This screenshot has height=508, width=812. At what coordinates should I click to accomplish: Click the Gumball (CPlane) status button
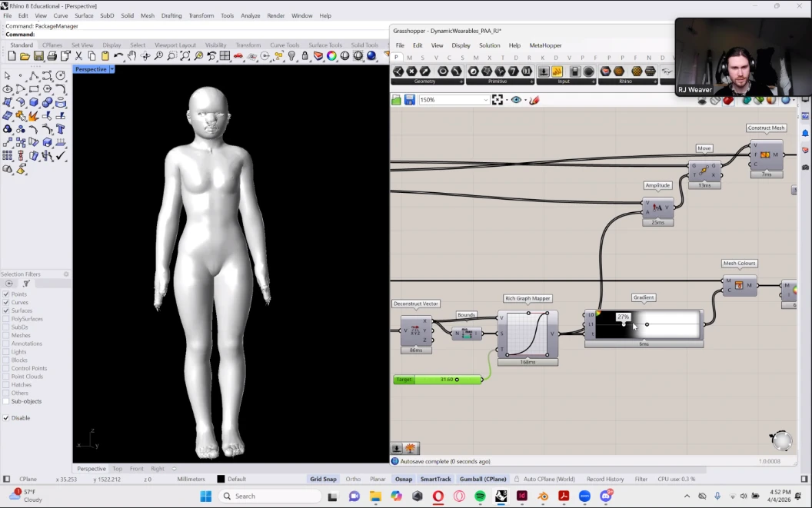point(483,479)
